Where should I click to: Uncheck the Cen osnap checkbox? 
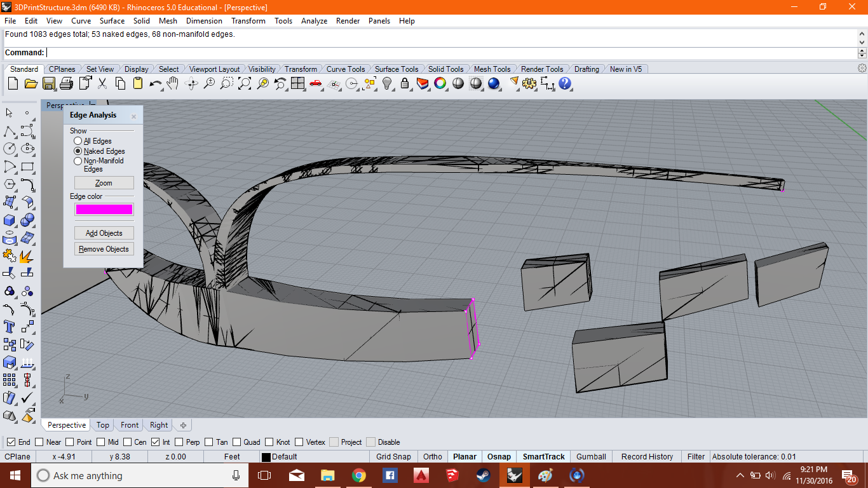(128, 442)
